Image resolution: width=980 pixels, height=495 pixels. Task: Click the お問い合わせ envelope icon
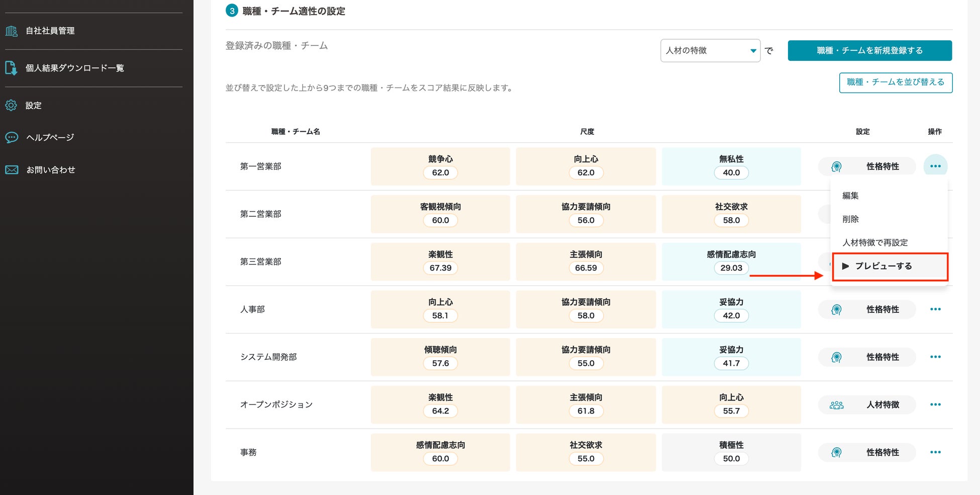click(11, 170)
